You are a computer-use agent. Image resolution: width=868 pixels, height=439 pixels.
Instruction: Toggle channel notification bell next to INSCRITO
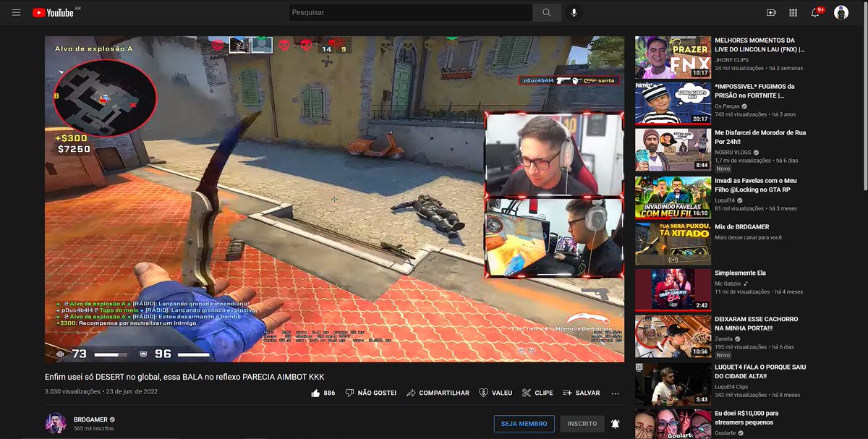pos(616,424)
